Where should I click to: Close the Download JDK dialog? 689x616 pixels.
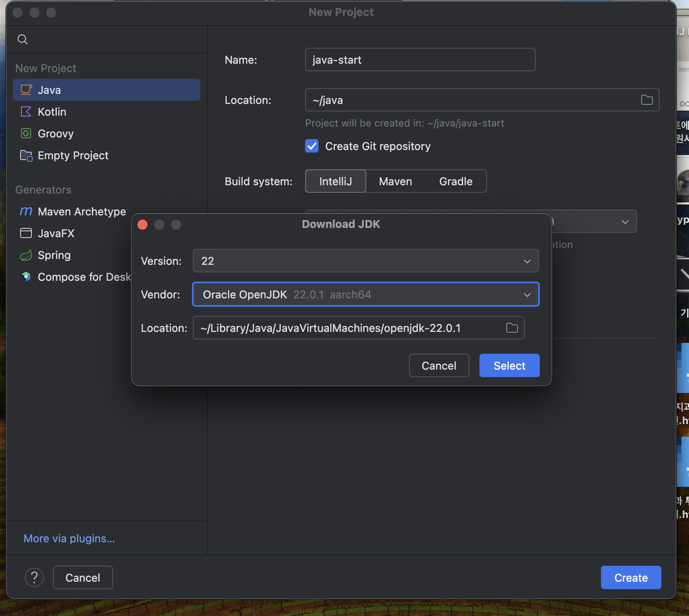pyautogui.click(x=142, y=225)
